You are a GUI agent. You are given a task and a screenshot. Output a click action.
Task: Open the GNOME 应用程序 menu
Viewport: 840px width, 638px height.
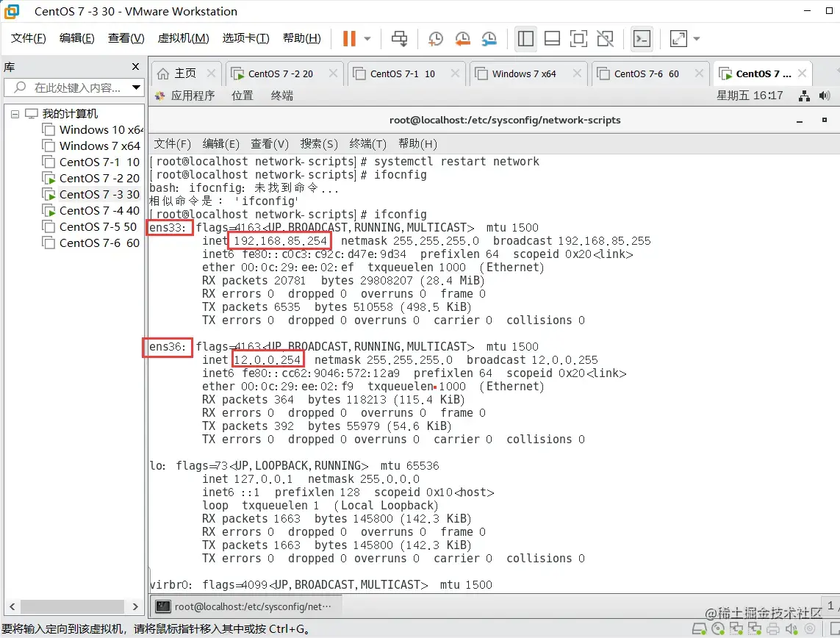tap(184, 96)
